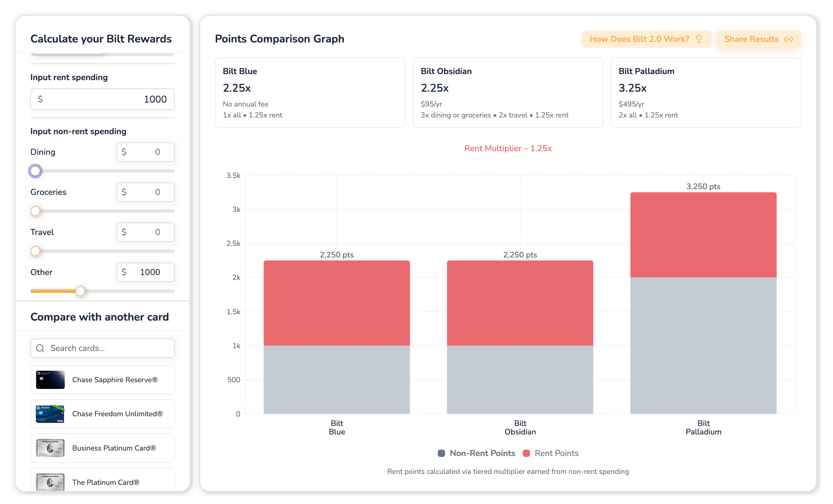Click the lightbulb icon beside How Does Bilt 2.0 Work
The width and height of the screenshot is (833, 504).
(x=699, y=39)
